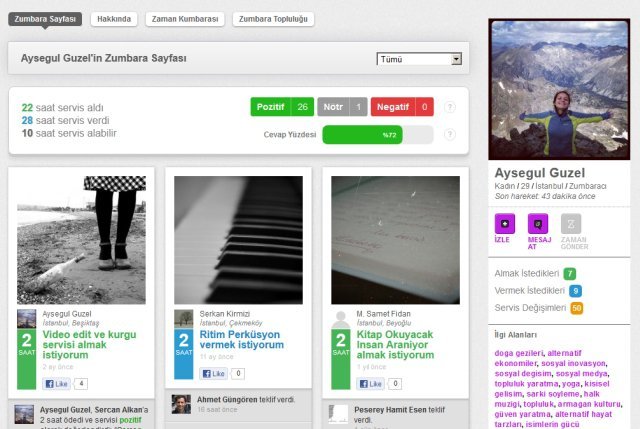Image resolution: width=640 pixels, height=429 pixels.
Task: Click Ahmet Güngören's avatar icon
Action: 181,404
